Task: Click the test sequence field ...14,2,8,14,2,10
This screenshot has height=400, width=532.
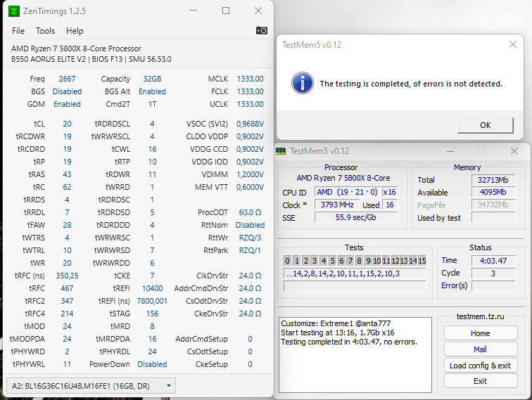Action: point(355,273)
